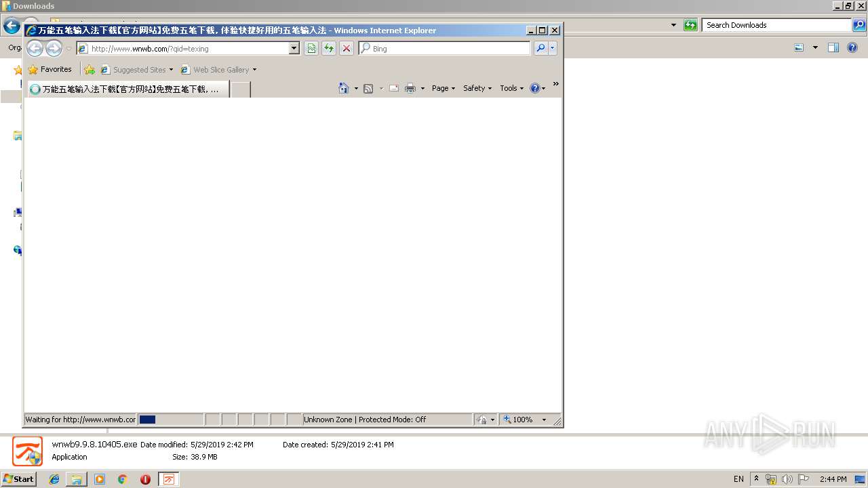
Task: Click the Home icon in command bar
Action: [344, 88]
